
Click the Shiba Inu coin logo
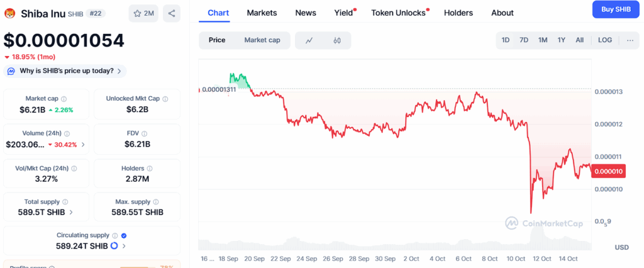coord(10,14)
